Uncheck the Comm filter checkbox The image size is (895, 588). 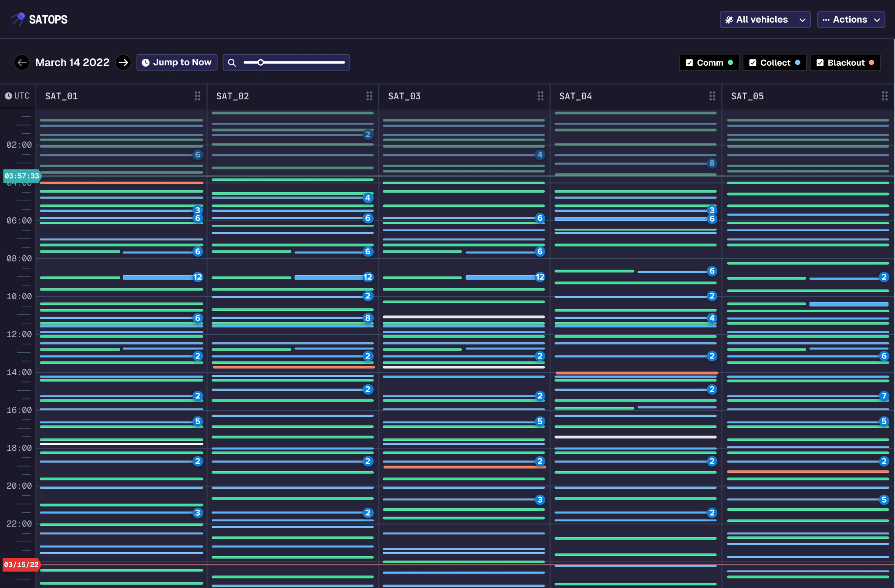689,63
